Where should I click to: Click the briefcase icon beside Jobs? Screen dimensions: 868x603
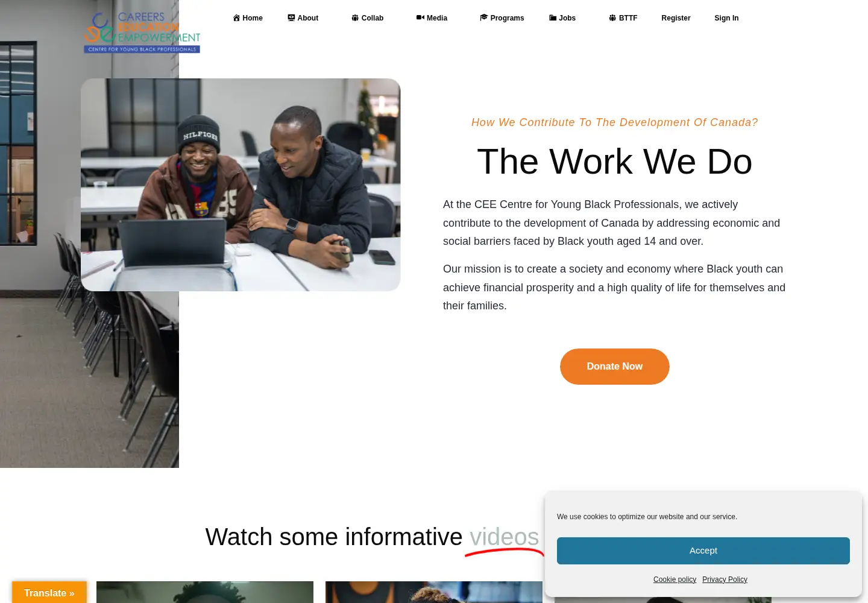553,18
